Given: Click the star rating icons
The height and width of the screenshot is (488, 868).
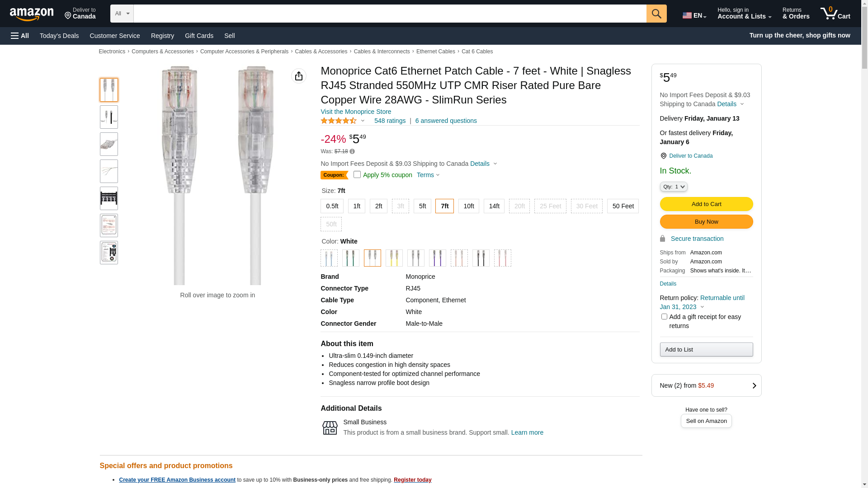Looking at the screenshot, I should pyautogui.click(x=339, y=121).
